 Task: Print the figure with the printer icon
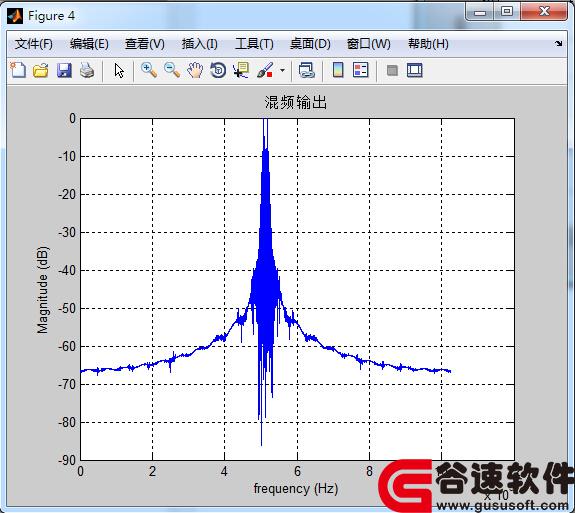point(87,70)
